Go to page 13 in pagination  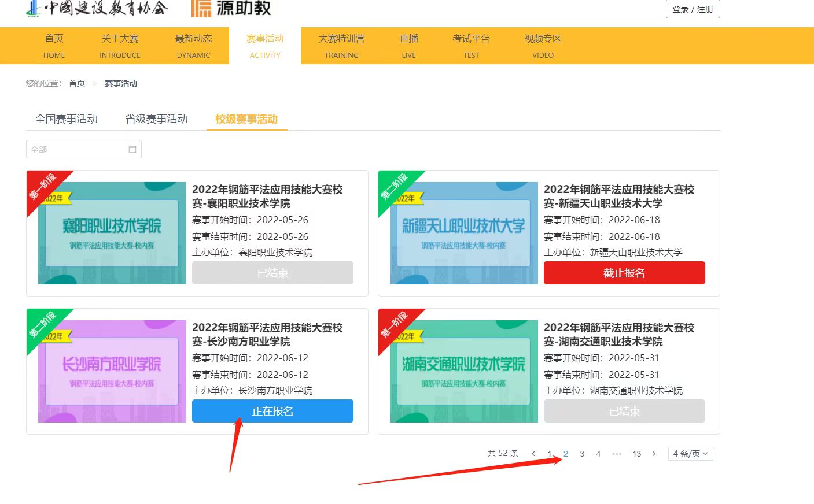click(x=636, y=454)
